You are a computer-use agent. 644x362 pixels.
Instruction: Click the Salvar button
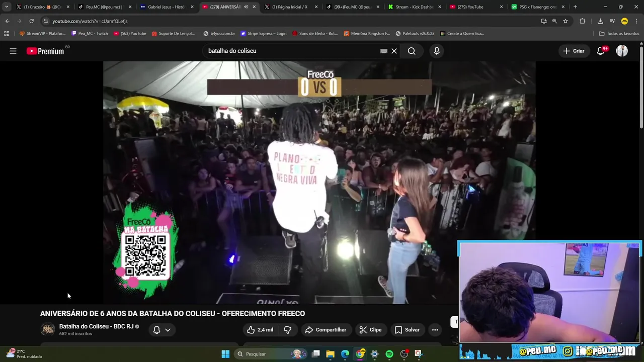407,330
